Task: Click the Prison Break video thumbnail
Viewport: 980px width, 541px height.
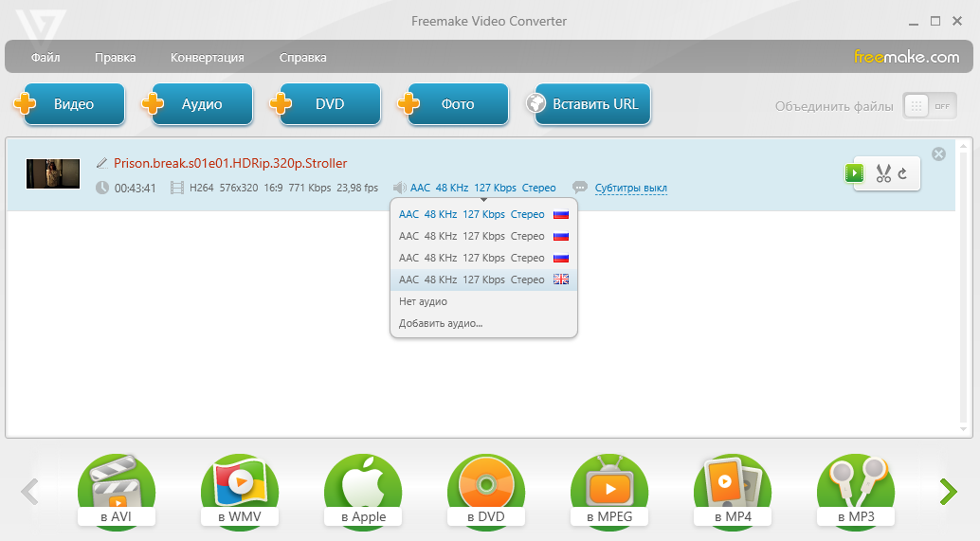Action: coord(53,173)
